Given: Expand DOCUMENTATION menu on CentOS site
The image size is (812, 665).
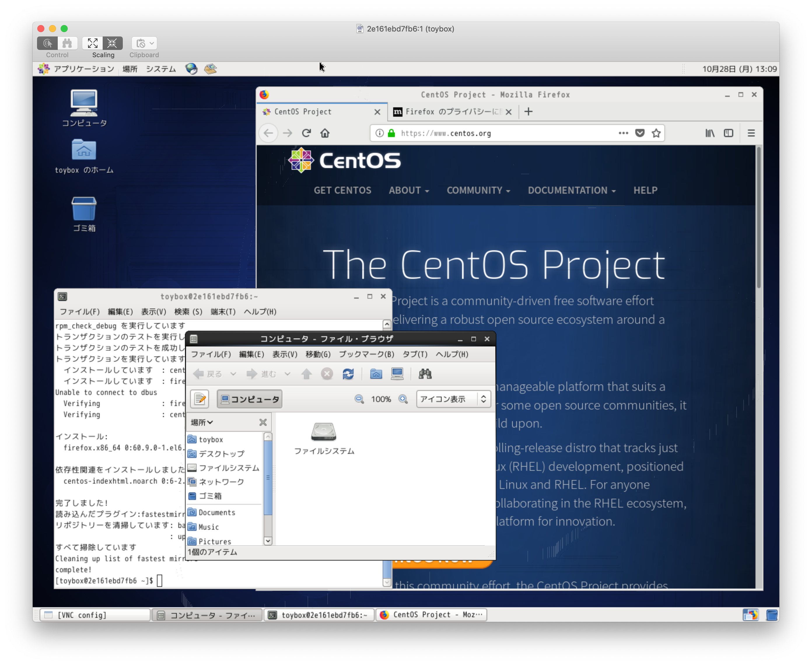Looking at the screenshot, I should 571,190.
